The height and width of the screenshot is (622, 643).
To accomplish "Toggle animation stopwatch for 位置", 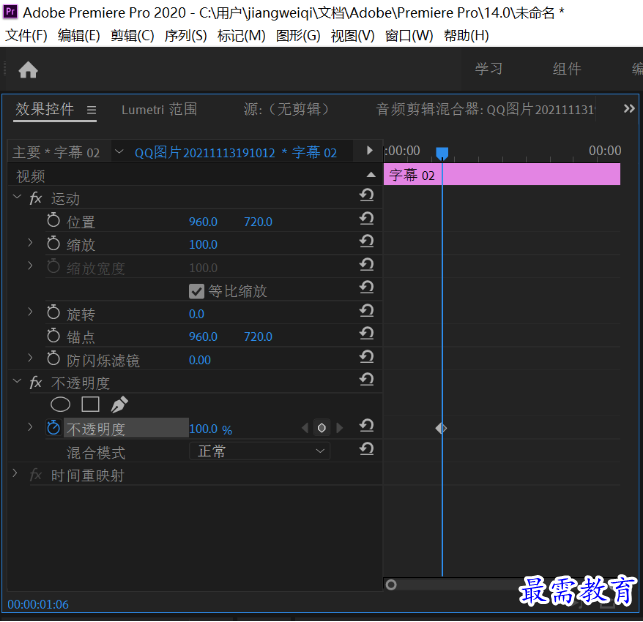I will tap(53, 220).
